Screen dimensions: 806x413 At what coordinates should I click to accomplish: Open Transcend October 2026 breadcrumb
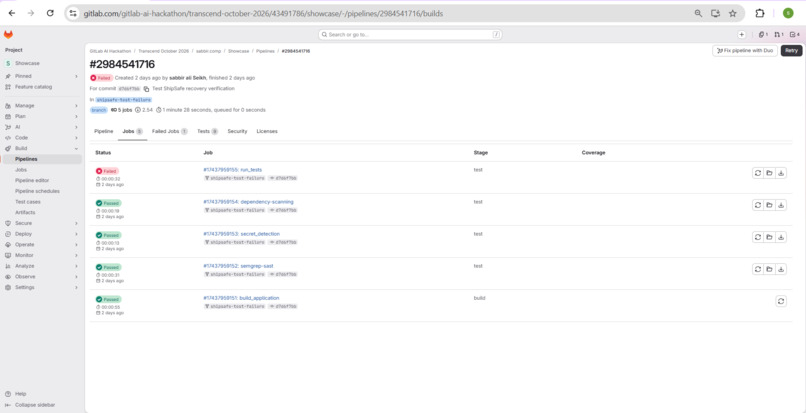point(163,51)
